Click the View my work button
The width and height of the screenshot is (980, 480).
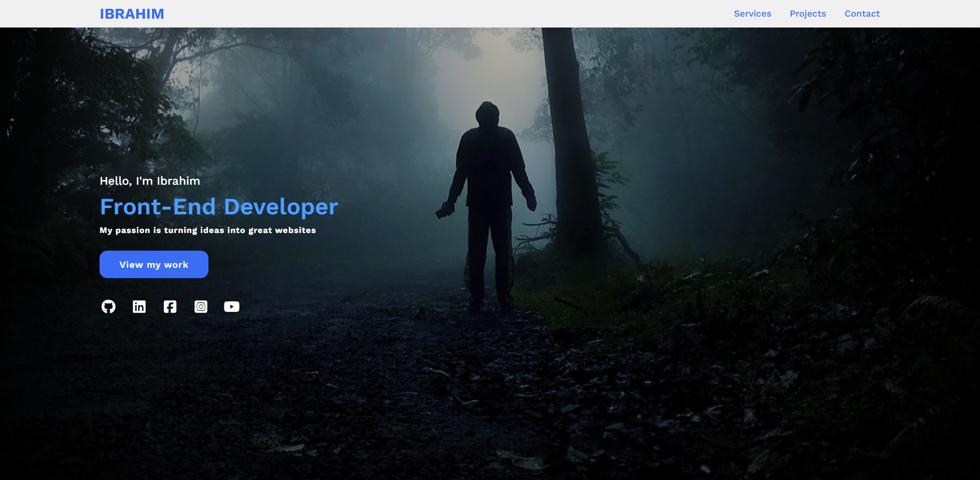click(154, 265)
